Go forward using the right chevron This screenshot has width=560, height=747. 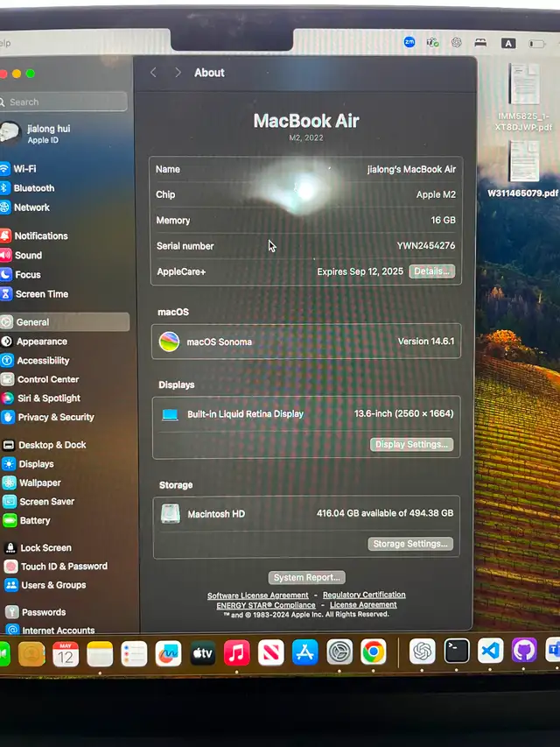coord(178,73)
